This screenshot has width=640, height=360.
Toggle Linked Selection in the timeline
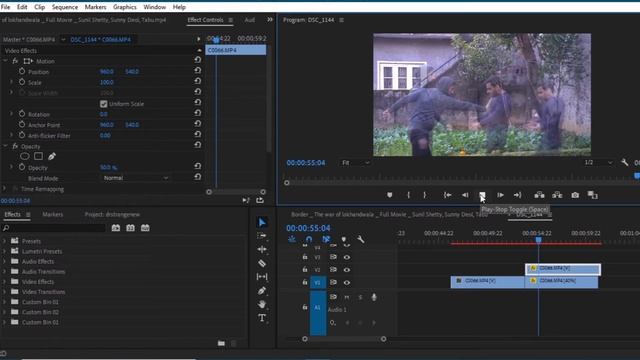[326, 239]
